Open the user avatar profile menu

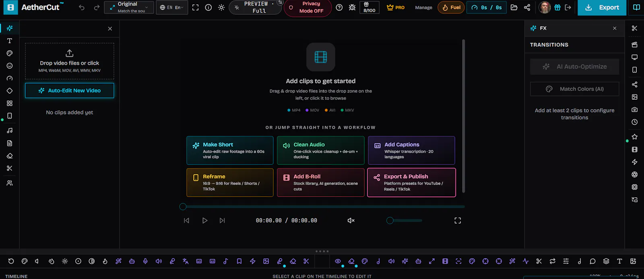click(x=545, y=7)
